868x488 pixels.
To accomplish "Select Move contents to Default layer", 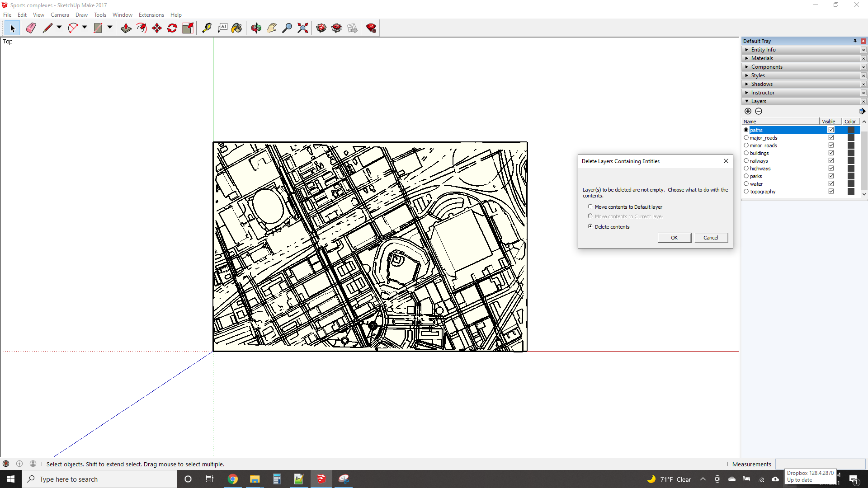I will [590, 207].
